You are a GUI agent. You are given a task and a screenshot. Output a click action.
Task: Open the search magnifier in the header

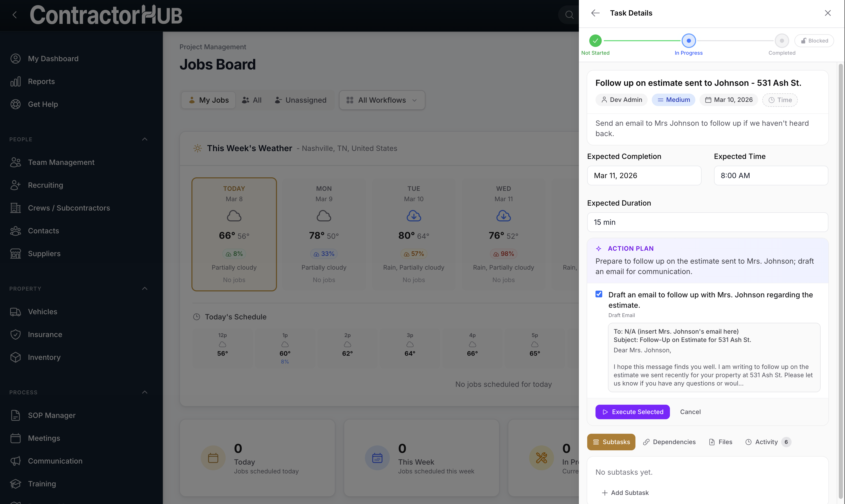click(x=570, y=15)
